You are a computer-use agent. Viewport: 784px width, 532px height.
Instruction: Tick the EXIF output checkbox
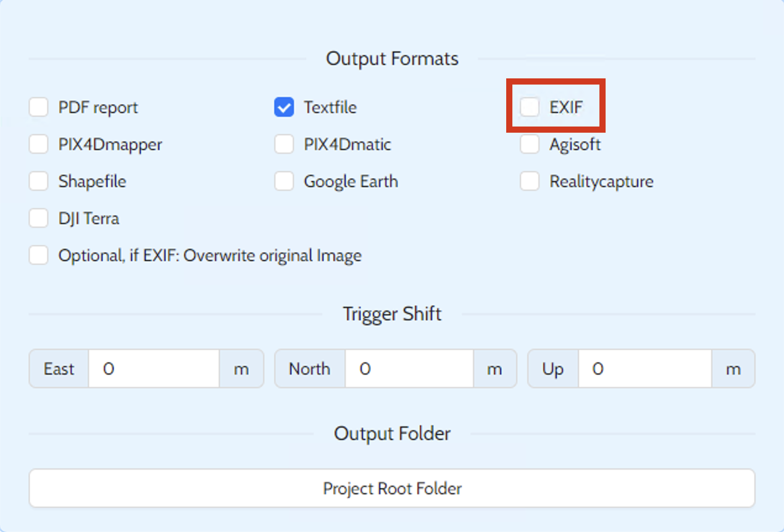[530, 107]
